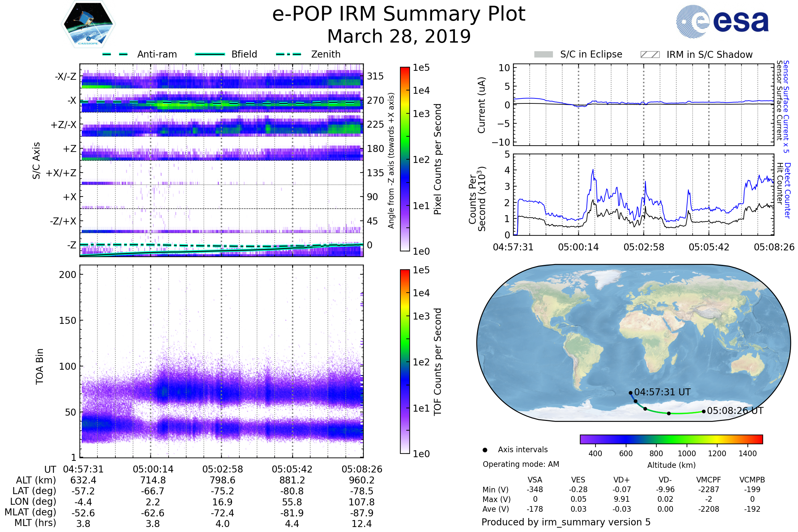The height and width of the screenshot is (532, 798).
Task: Click the Zenith dash-dot legend marker
Action: (288, 54)
